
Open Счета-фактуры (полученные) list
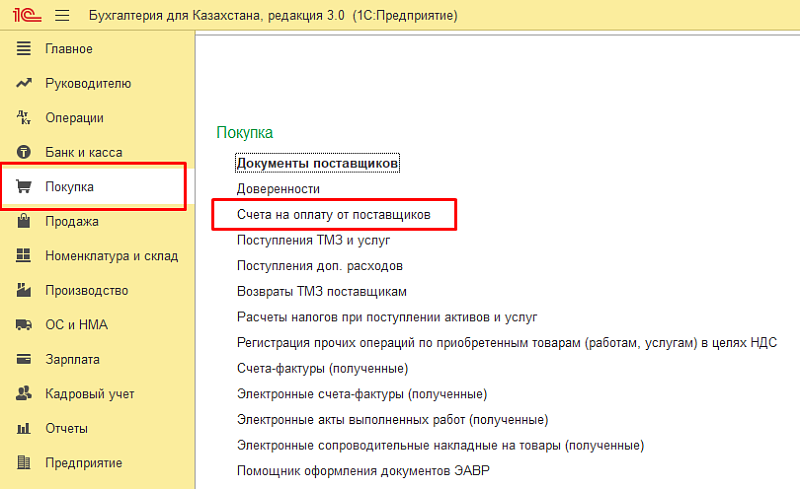(x=321, y=369)
